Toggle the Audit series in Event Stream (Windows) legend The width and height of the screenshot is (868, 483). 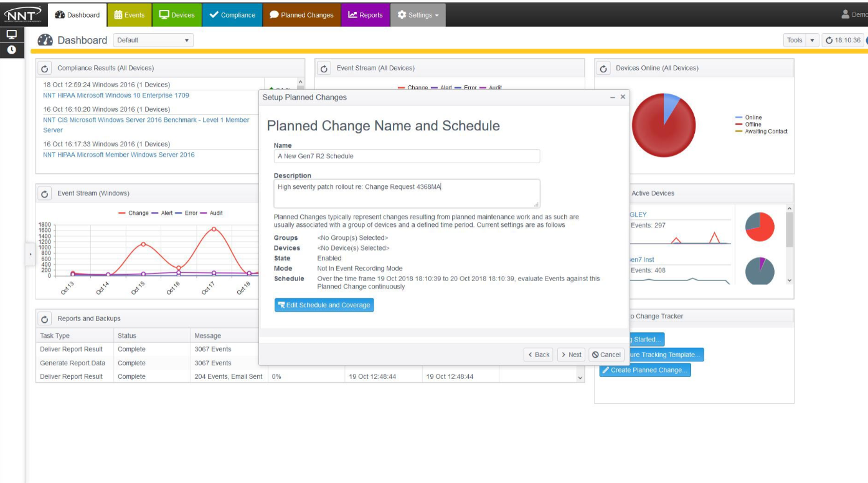211,213
